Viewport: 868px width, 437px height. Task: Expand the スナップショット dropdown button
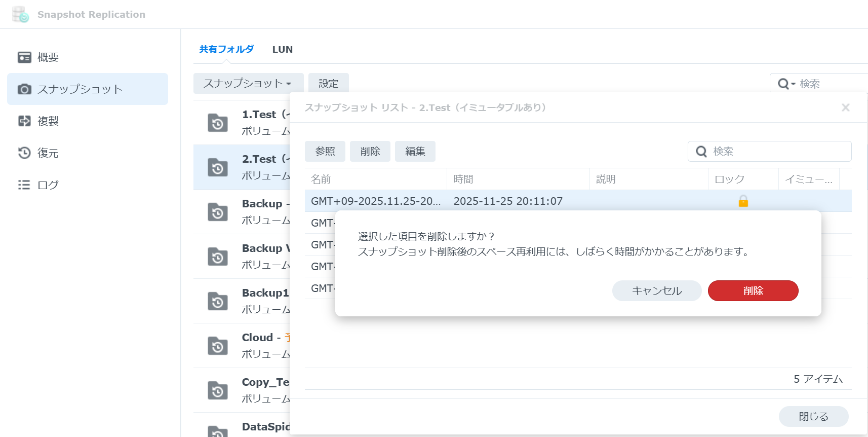click(x=248, y=84)
